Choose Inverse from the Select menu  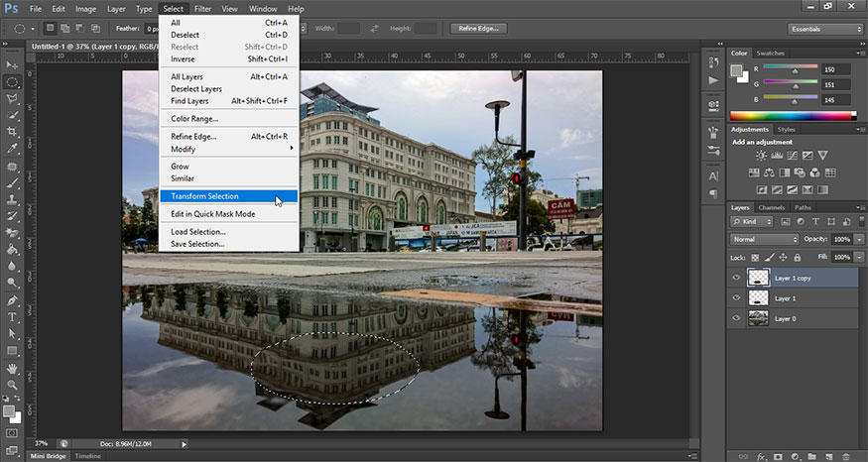click(228, 59)
